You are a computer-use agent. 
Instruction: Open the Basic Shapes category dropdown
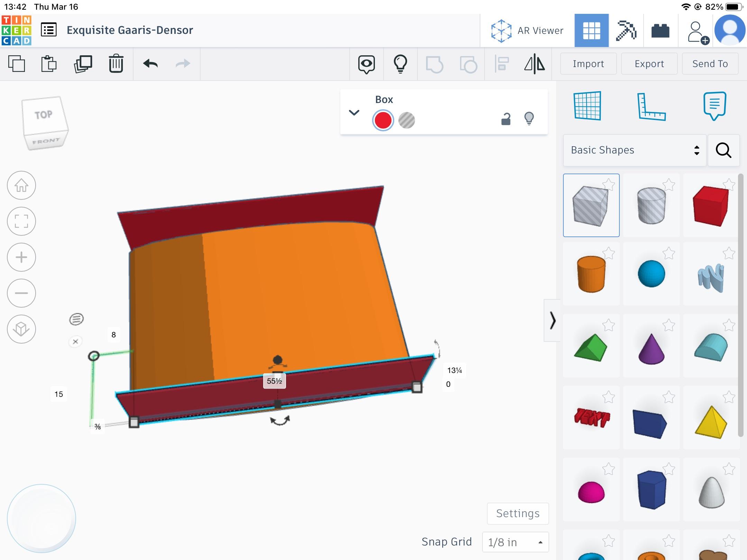pyautogui.click(x=635, y=150)
